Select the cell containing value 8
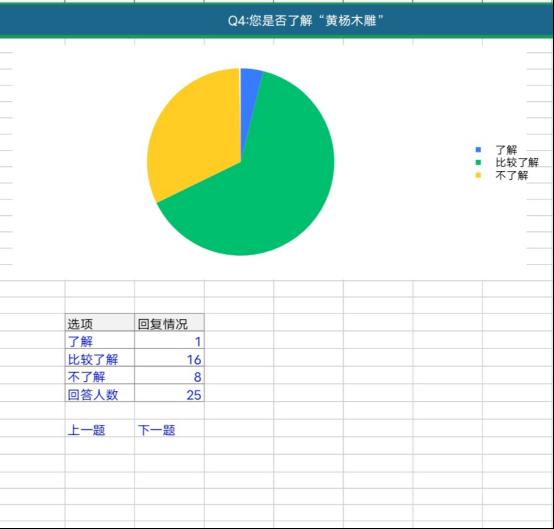 (169, 376)
